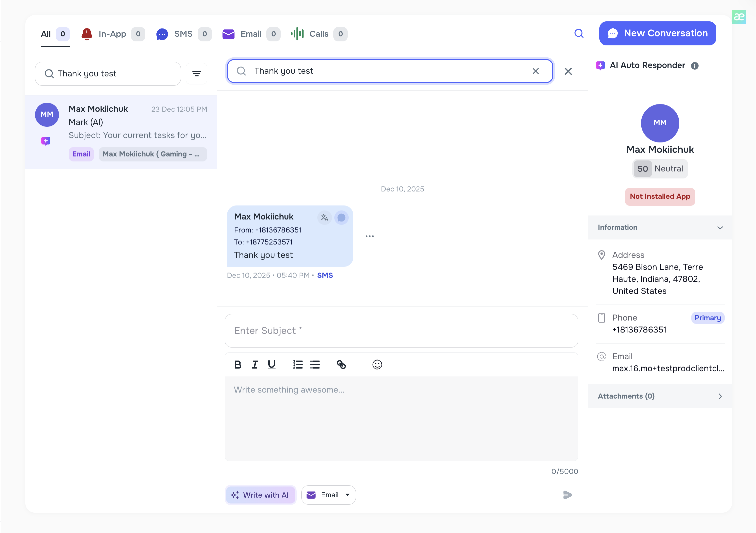Viewport: 756px width, 533px height.
Task: Toggle bold formatting
Action: [x=238, y=365]
